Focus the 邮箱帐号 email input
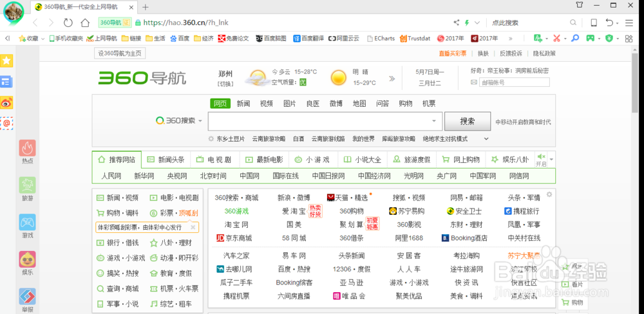 pos(514,82)
